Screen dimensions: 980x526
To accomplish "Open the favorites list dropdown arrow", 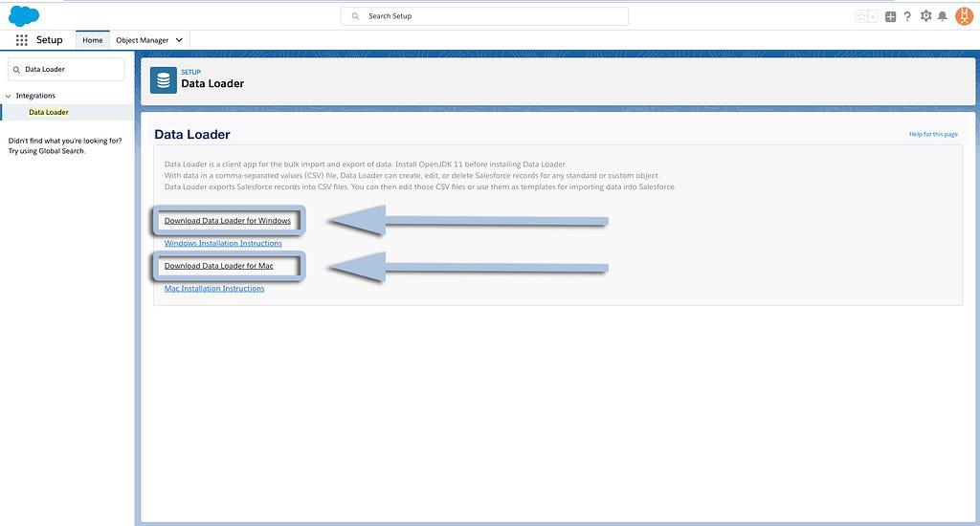I will pyautogui.click(x=873, y=16).
